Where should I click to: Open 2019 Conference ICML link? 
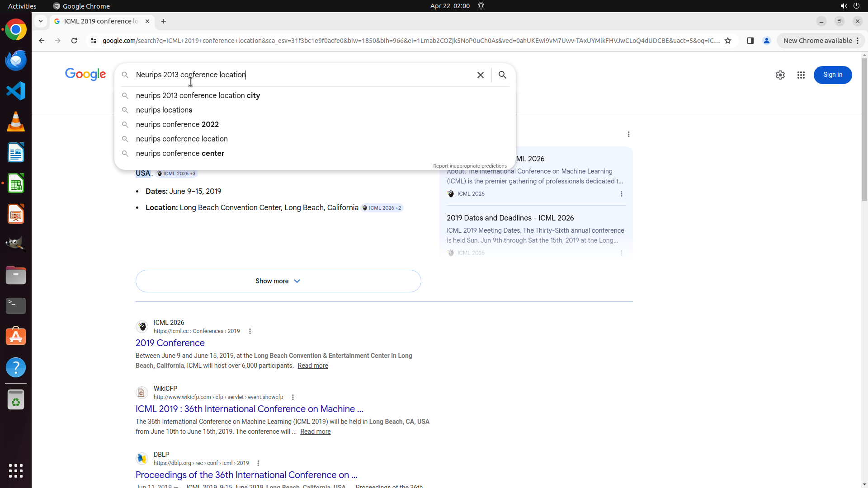[170, 343]
